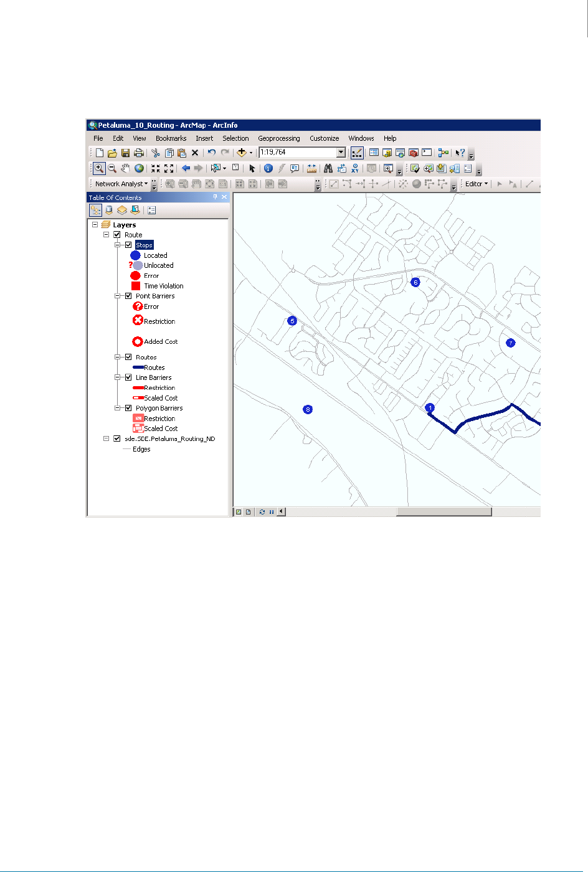Switch TOC to List By Visibility
The image size is (588, 872).
pos(122,211)
